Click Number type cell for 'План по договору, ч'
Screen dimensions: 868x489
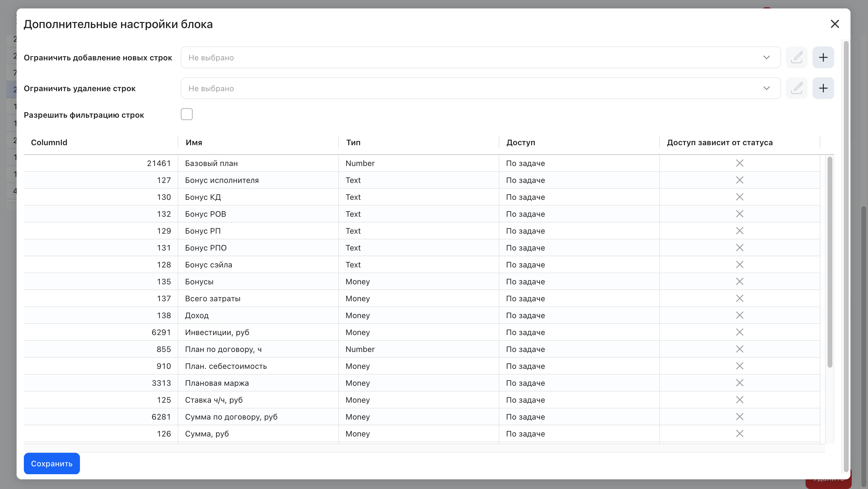point(418,349)
